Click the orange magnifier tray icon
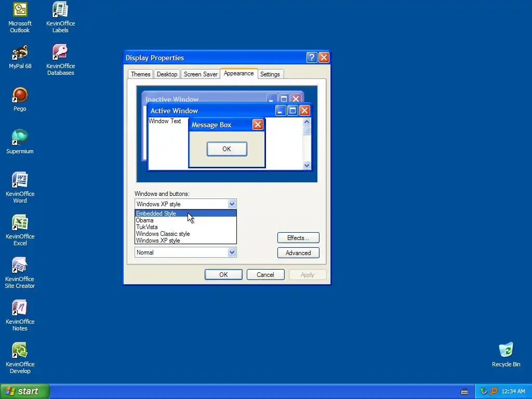532x399 pixels. (494, 391)
